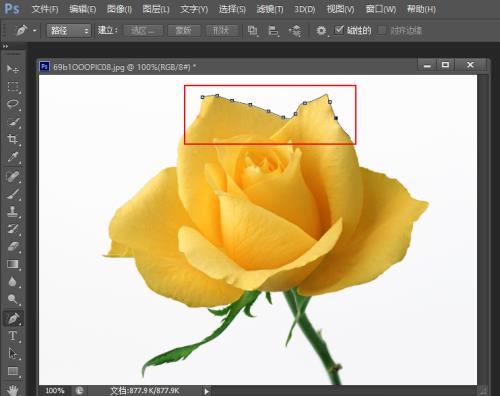Close the document window
The width and height of the screenshot is (500, 396).
[x=470, y=65]
